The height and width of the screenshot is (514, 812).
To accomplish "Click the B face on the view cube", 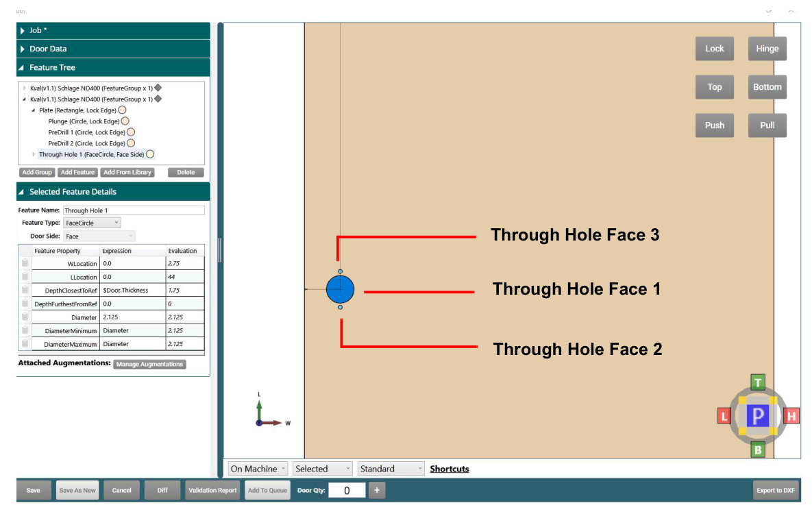I will click(758, 450).
